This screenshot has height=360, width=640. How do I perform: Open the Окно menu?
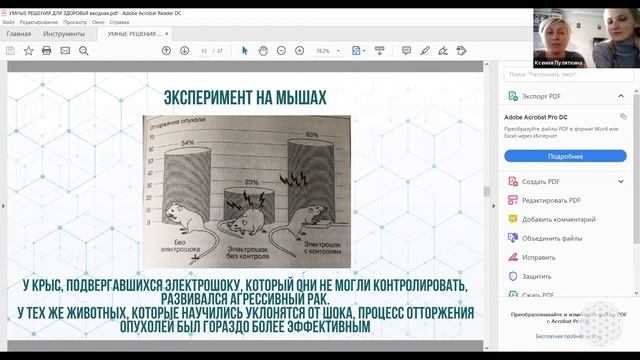tap(98, 22)
